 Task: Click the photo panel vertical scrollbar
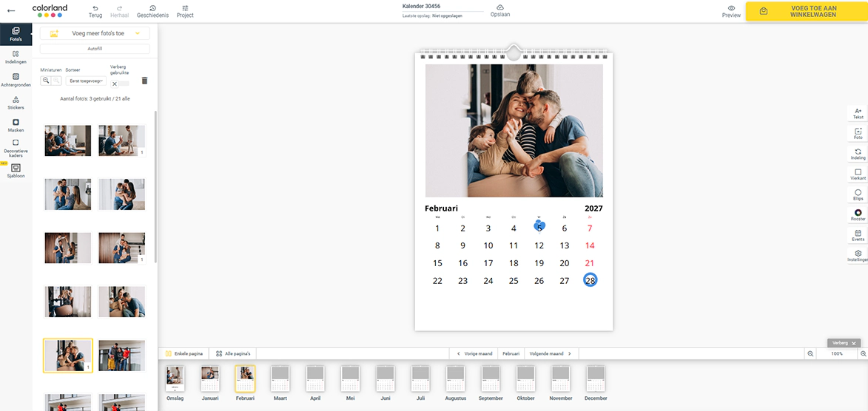click(x=155, y=186)
